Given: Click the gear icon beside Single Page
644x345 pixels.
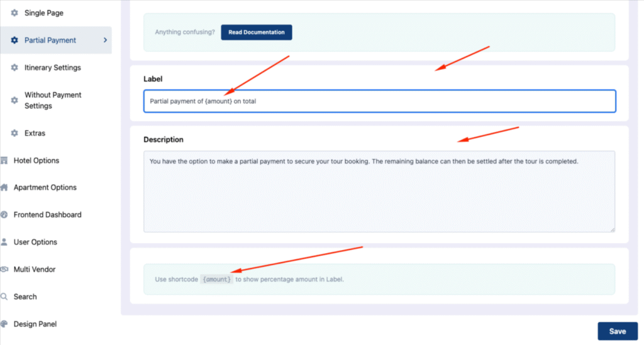Looking at the screenshot, I should pyautogui.click(x=14, y=13).
